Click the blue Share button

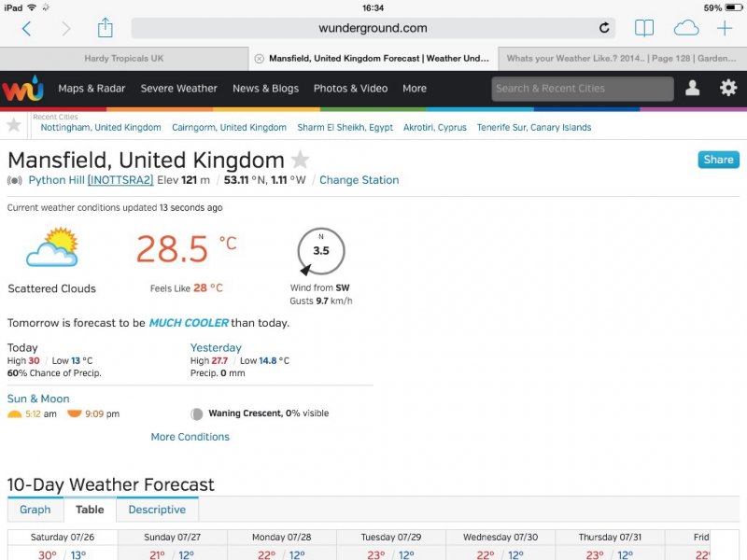[718, 160]
